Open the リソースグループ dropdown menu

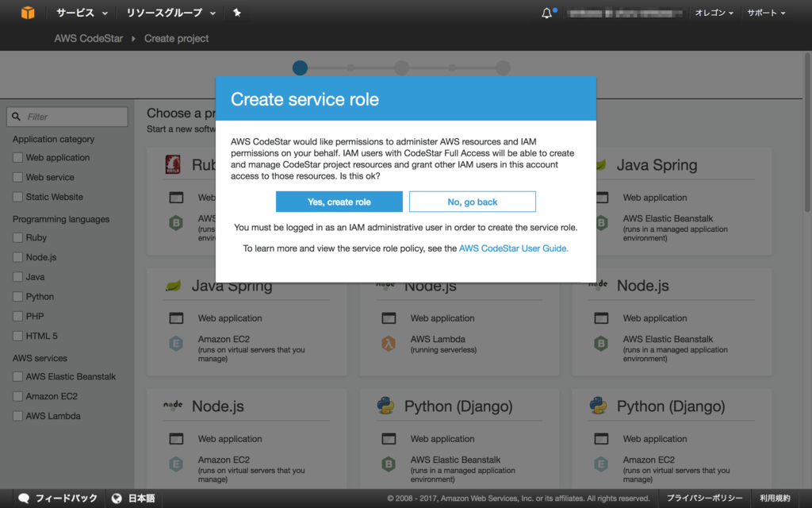[x=171, y=13]
